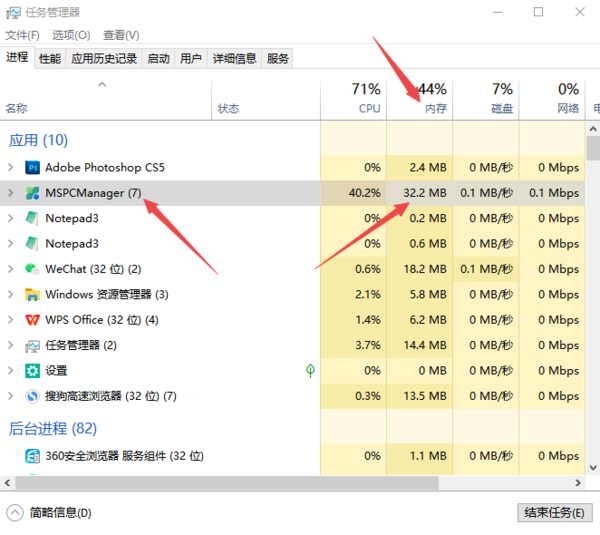The width and height of the screenshot is (600, 535).
Task: Click the green leaf status icon beside 设置
Action: coord(310,370)
